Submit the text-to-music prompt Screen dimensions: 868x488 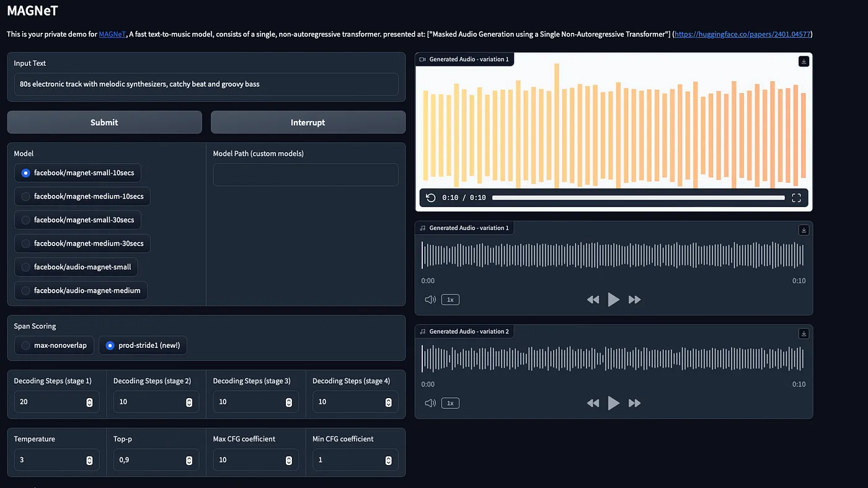pyautogui.click(x=104, y=122)
